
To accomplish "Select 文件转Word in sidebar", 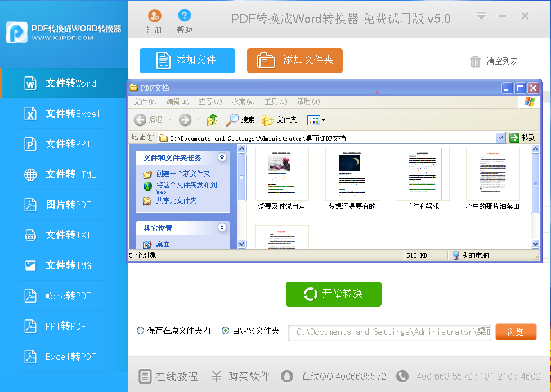I will coord(65,83).
